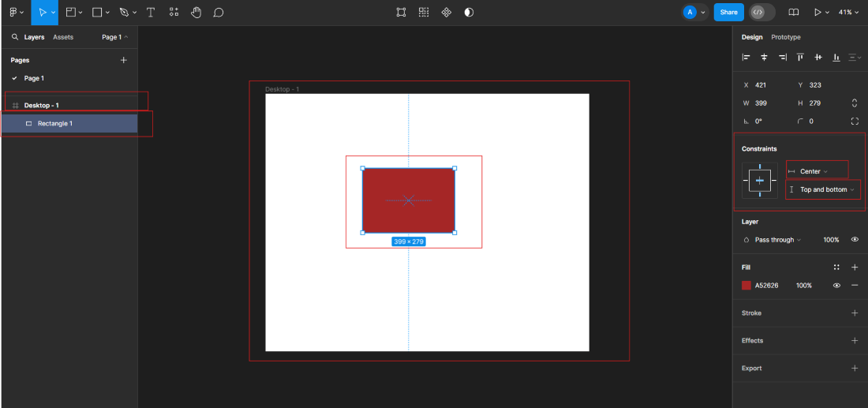Image resolution: width=868 pixels, height=408 pixels.
Task: Select the Text tool
Action: point(151,12)
